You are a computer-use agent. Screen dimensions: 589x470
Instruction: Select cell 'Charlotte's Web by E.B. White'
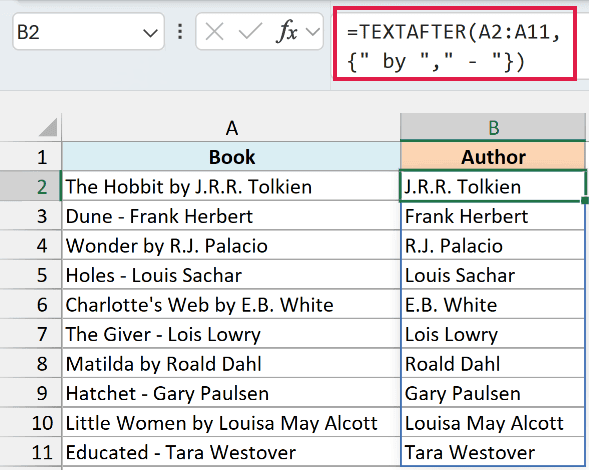click(231, 304)
